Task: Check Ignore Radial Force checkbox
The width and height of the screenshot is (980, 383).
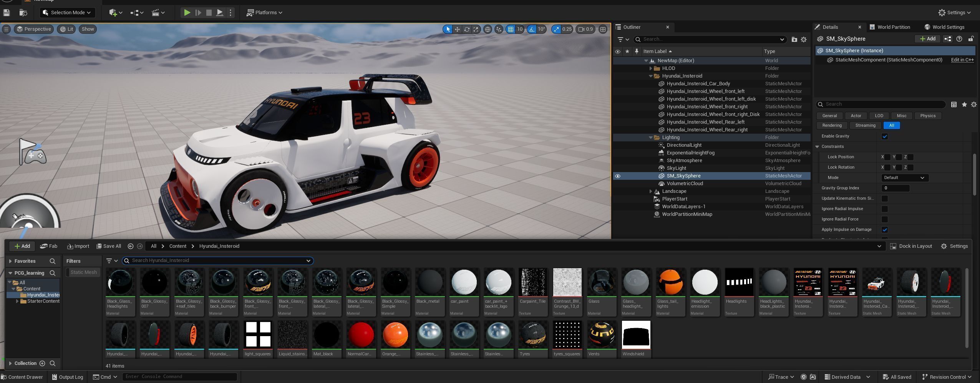Action: point(885,219)
